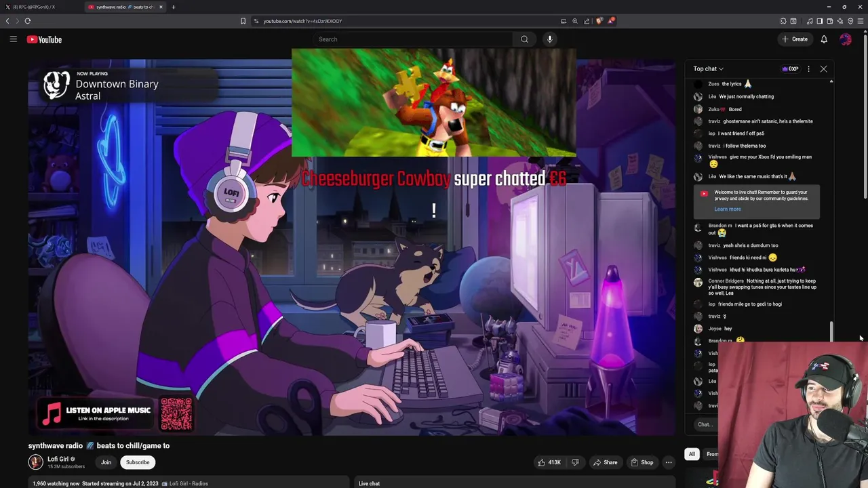Open the Lofi Girl - Radios link

click(x=189, y=483)
